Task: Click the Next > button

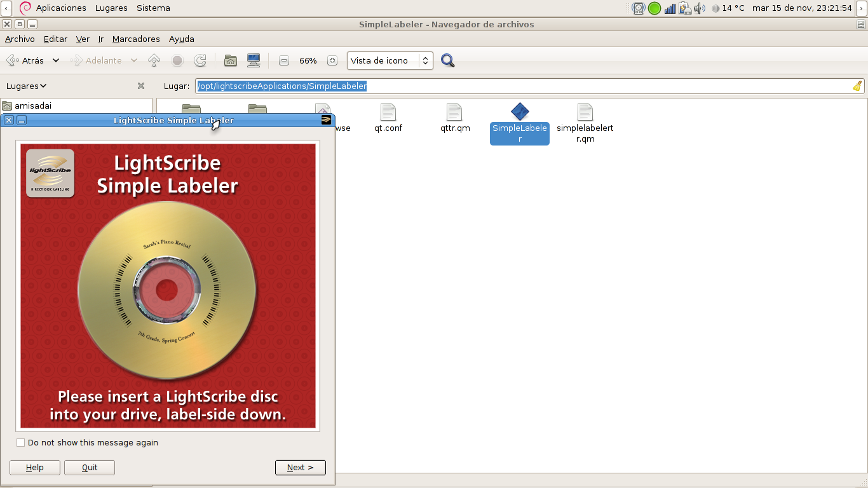Action: [301, 468]
